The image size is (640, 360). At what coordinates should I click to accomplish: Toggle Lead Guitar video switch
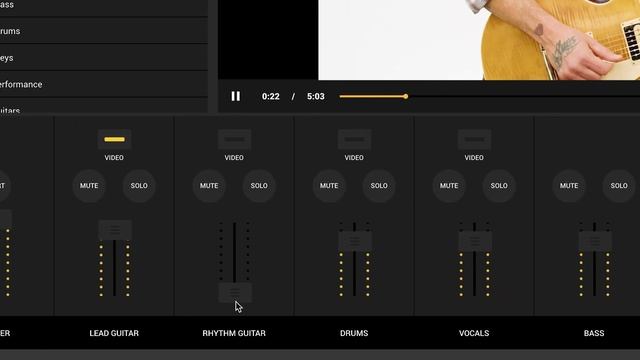(x=114, y=139)
